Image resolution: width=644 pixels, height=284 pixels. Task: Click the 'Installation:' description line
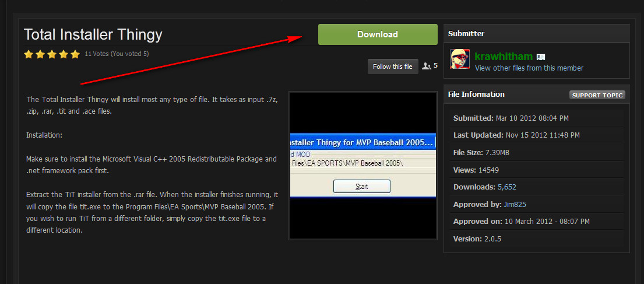pos(44,135)
